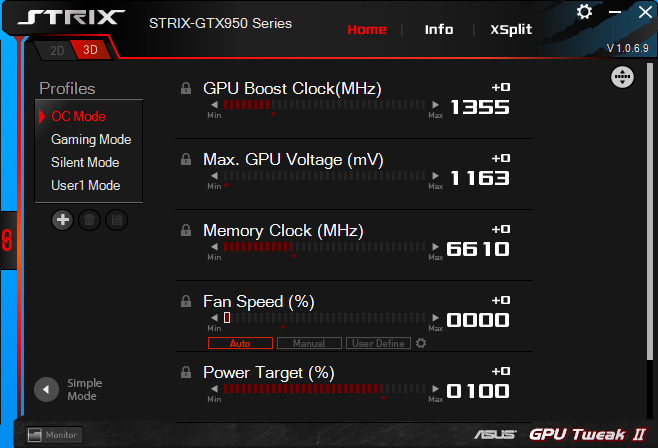Click the GPU Boost Clock increase arrow
The width and height of the screenshot is (658, 448).
[436, 105]
